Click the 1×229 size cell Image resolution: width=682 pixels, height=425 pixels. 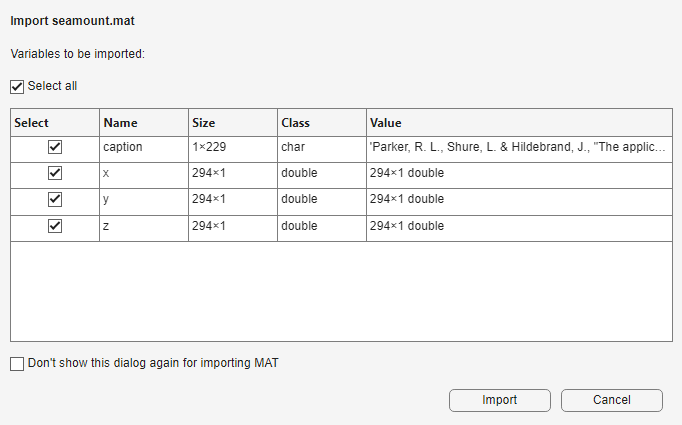click(209, 147)
